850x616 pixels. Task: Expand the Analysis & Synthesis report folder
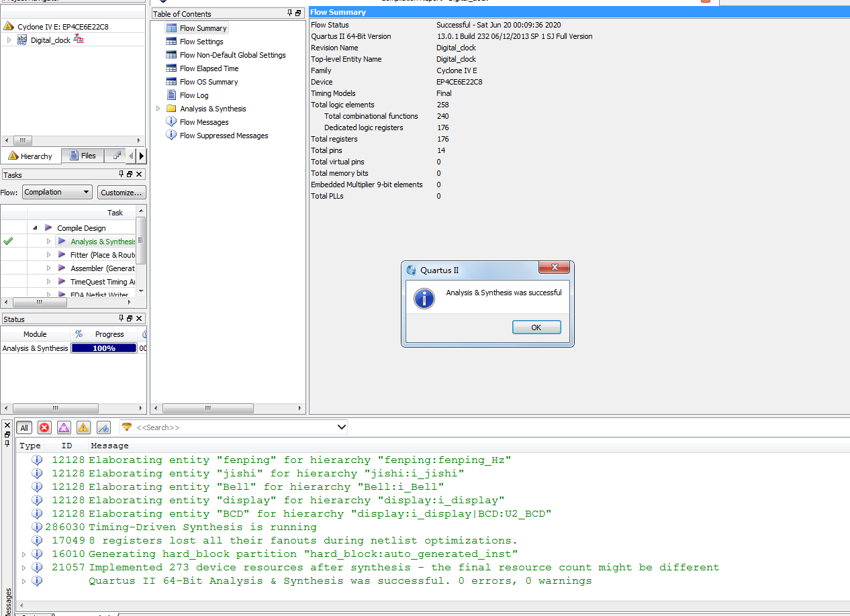click(x=158, y=109)
